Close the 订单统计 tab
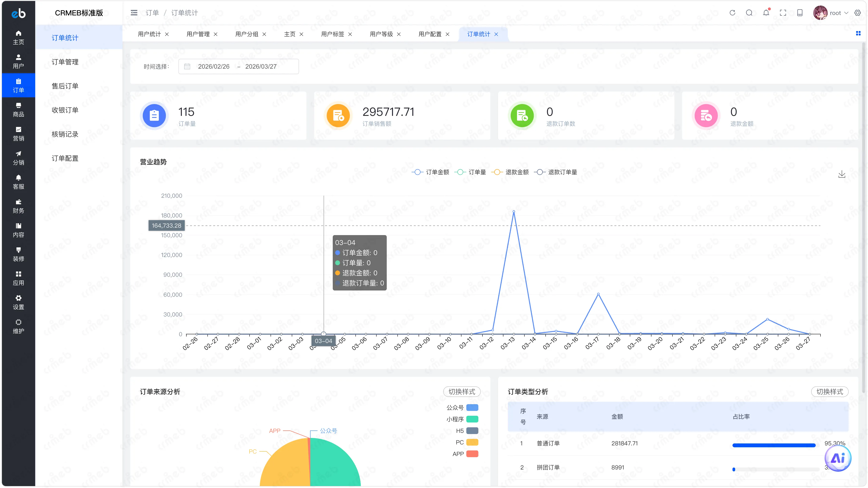This screenshot has width=868, height=488. pyautogui.click(x=496, y=34)
